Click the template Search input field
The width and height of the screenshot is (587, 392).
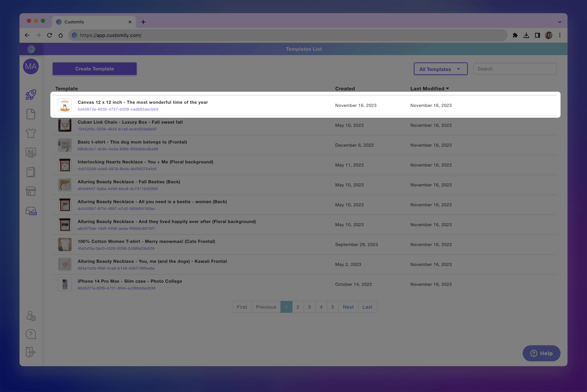point(515,69)
